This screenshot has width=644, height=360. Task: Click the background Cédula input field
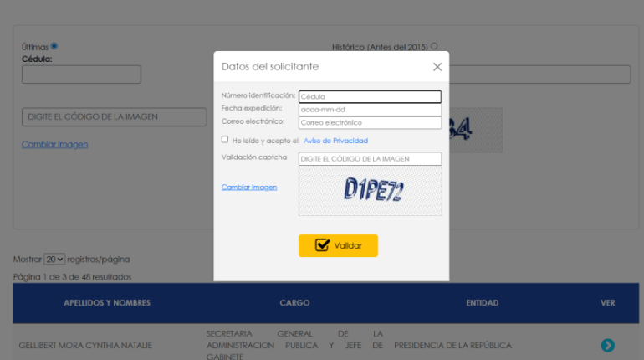point(81,75)
